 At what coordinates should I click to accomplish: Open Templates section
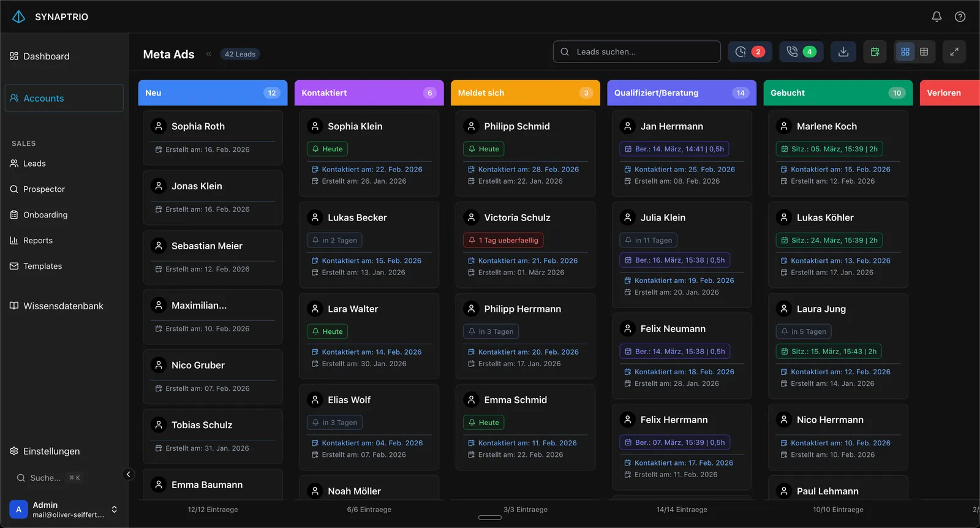64,266
